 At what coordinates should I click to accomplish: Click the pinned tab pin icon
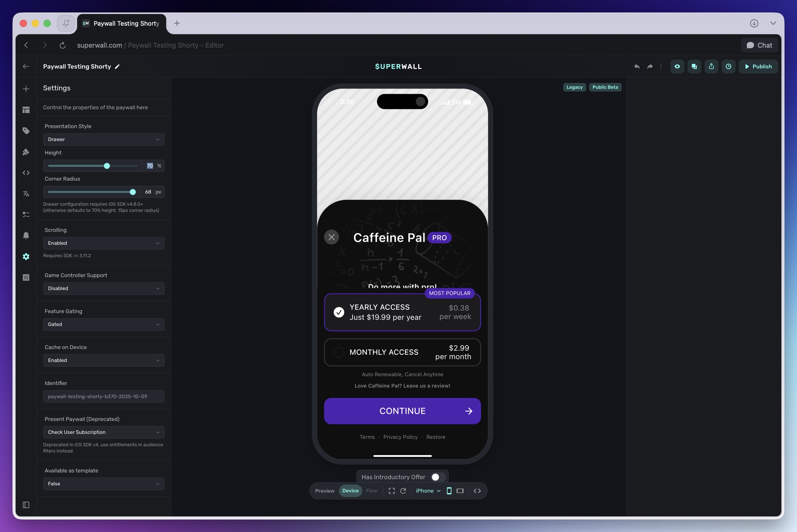click(66, 23)
